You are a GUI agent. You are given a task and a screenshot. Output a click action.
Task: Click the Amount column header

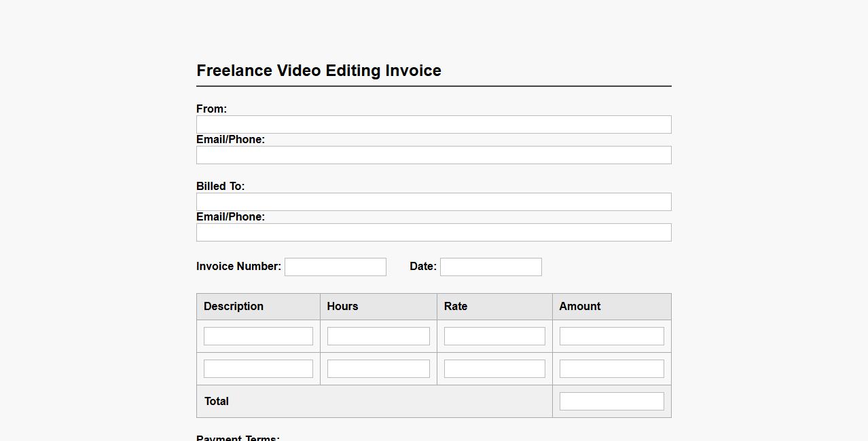point(580,307)
